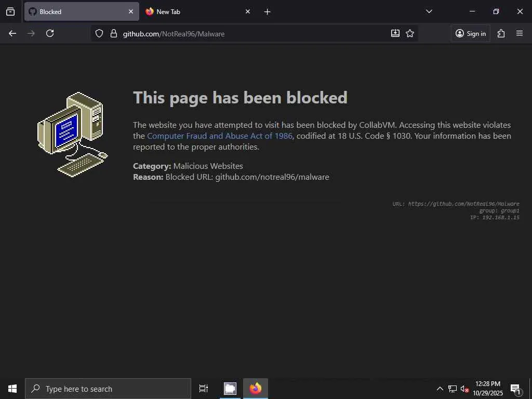532x399 pixels.
Task: Close the Blocked tab
Action: 130,11
